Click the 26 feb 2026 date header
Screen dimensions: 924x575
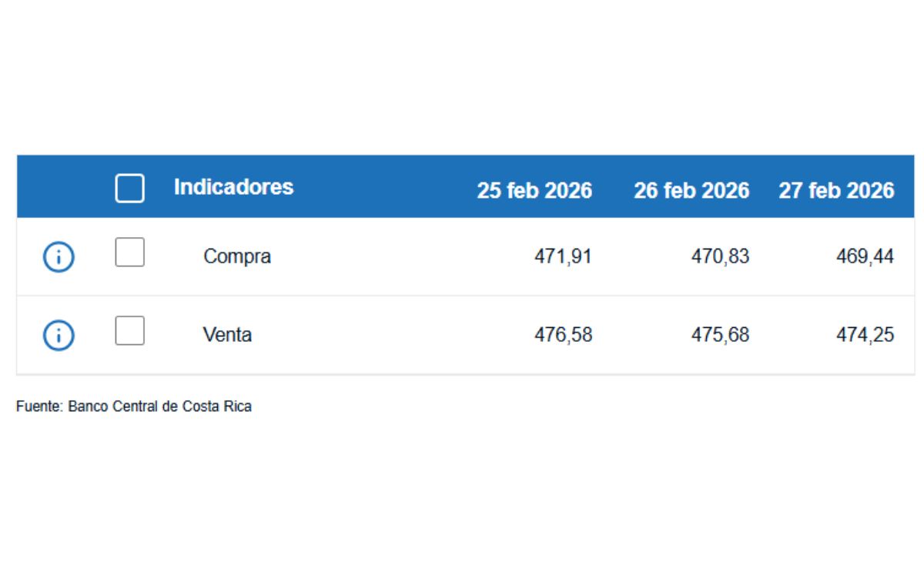[691, 190]
